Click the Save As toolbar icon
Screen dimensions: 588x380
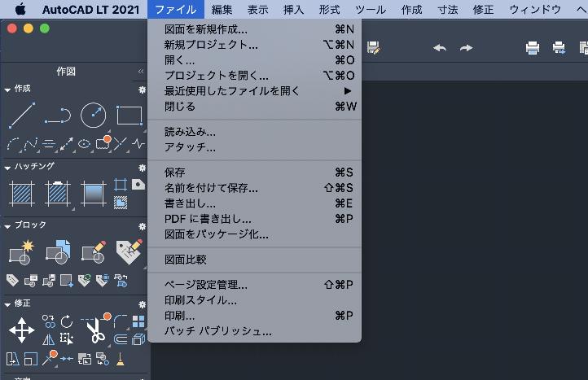point(374,48)
